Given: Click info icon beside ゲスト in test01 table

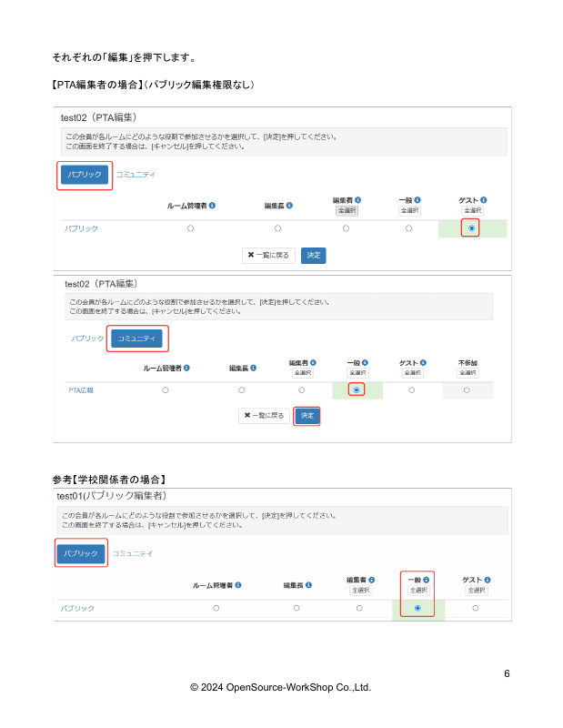Looking at the screenshot, I should pos(488,580).
